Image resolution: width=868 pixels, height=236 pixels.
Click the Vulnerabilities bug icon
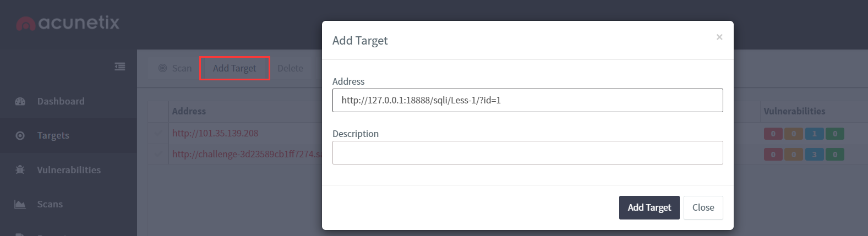pos(20,170)
